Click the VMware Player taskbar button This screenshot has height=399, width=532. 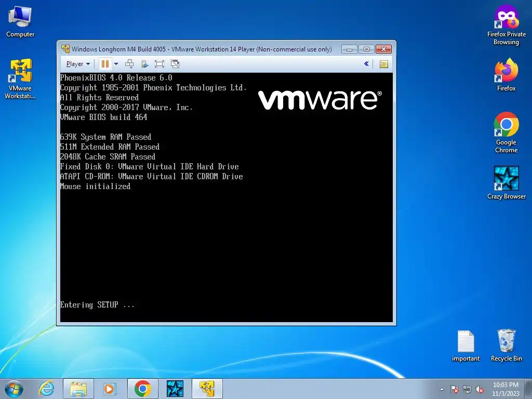tap(207, 389)
